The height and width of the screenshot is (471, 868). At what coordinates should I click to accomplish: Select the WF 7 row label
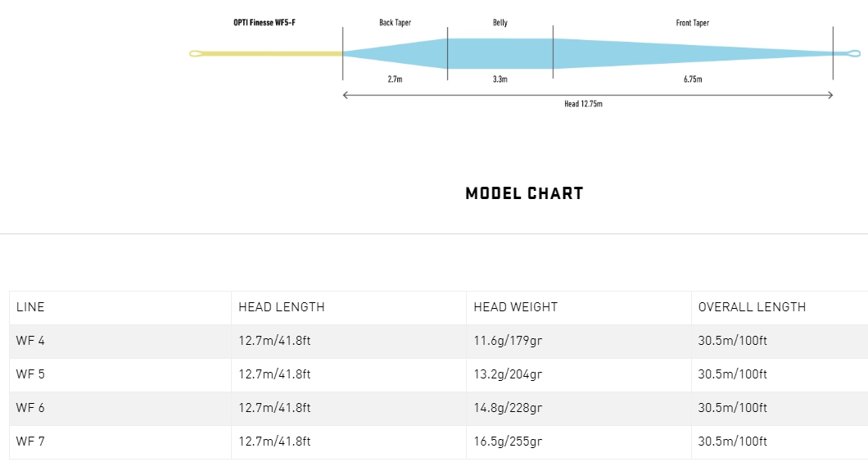pyautogui.click(x=30, y=442)
